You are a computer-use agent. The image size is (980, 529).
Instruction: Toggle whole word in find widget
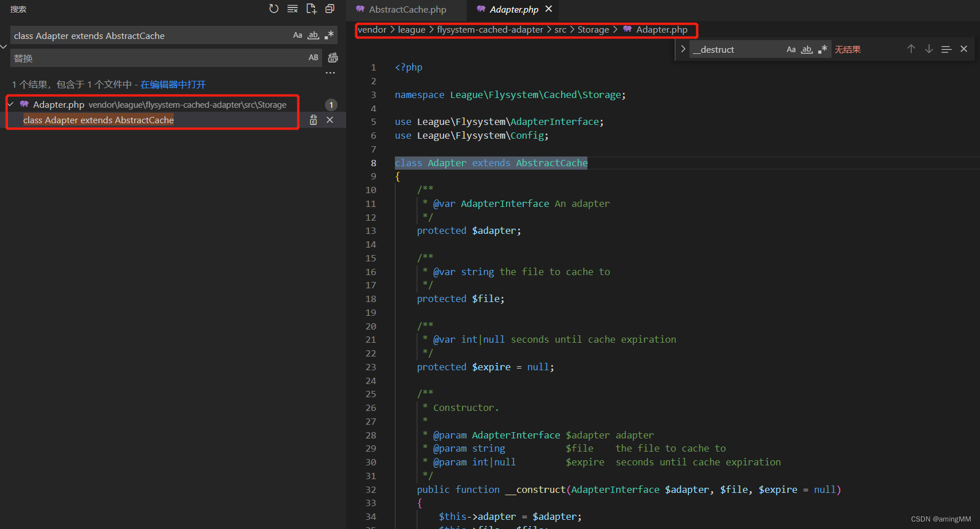[x=807, y=49]
